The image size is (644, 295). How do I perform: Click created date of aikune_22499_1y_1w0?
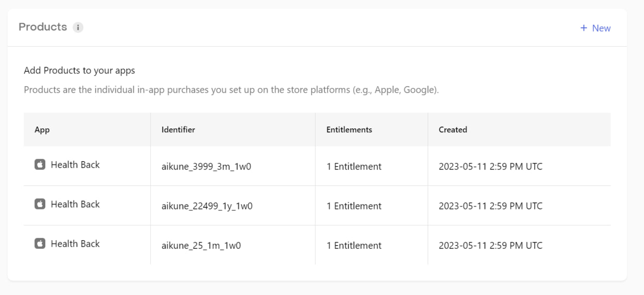tap(491, 206)
